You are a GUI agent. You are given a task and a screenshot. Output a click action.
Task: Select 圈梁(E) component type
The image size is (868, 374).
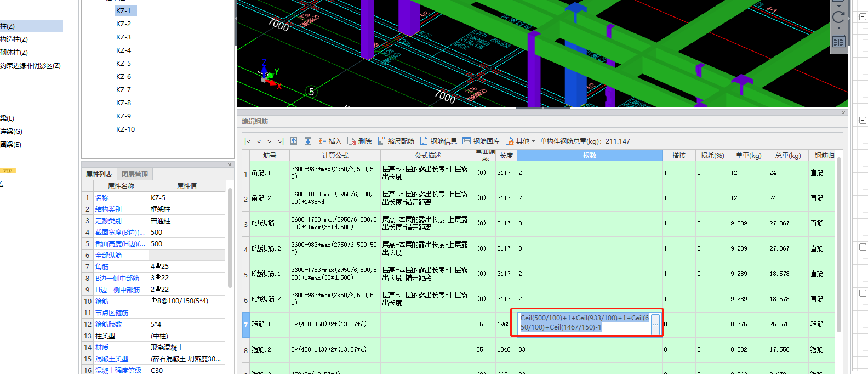click(x=10, y=144)
